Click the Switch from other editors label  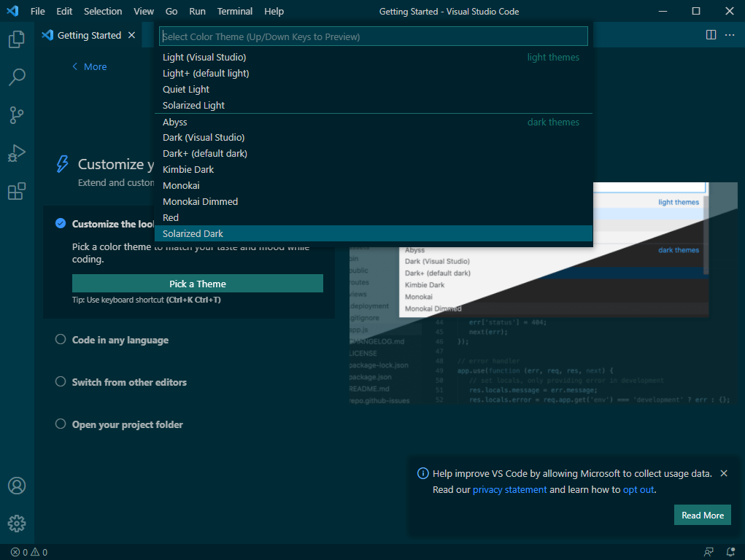[x=129, y=382]
